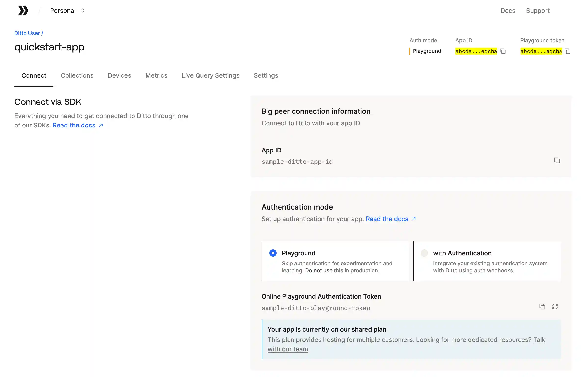Image resolution: width=588 pixels, height=377 pixels.
Task: Click the Ditto logo icon
Action: coord(23,11)
